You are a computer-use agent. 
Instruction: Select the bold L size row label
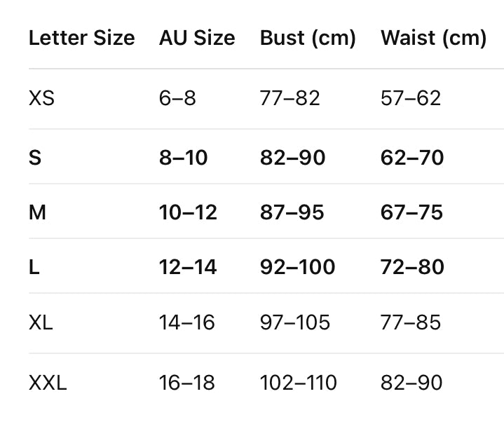tap(34, 267)
